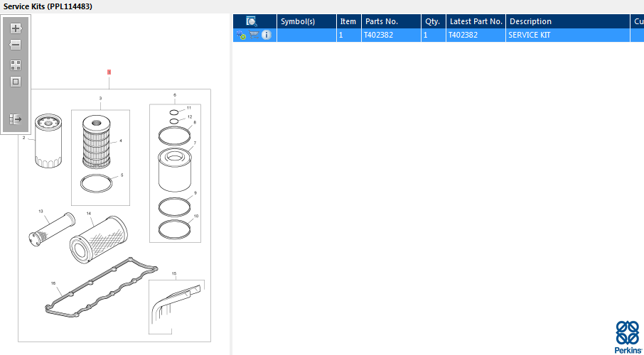The height and width of the screenshot is (355, 644).
Task: Click callout 9 ring label
Action: pyautogui.click(x=195, y=192)
